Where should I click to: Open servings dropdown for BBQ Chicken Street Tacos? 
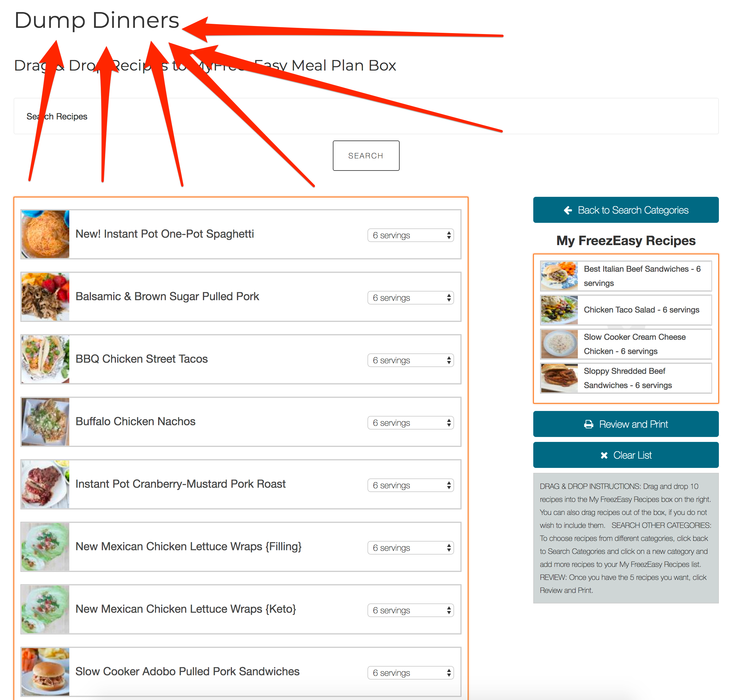(x=410, y=361)
